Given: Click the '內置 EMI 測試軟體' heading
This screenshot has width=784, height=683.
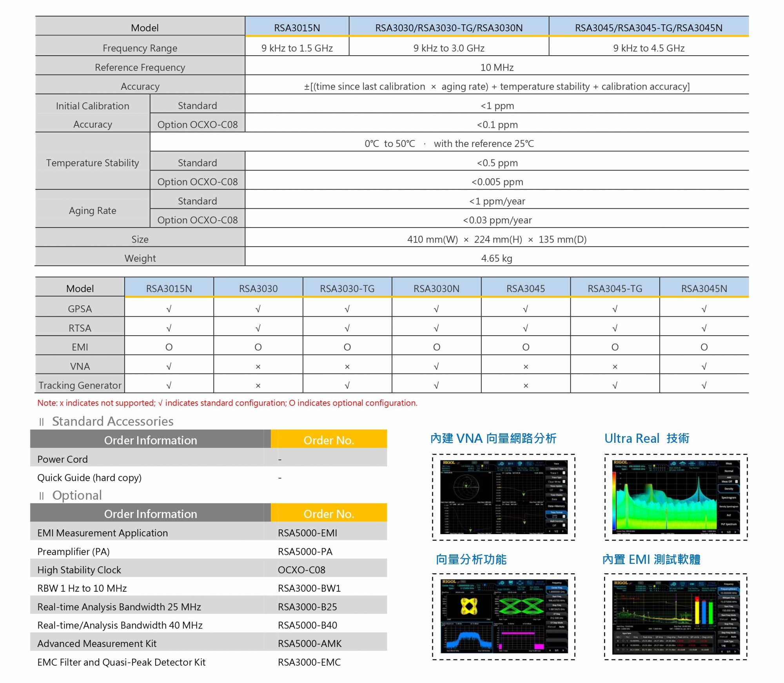Looking at the screenshot, I should pos(652,559).
